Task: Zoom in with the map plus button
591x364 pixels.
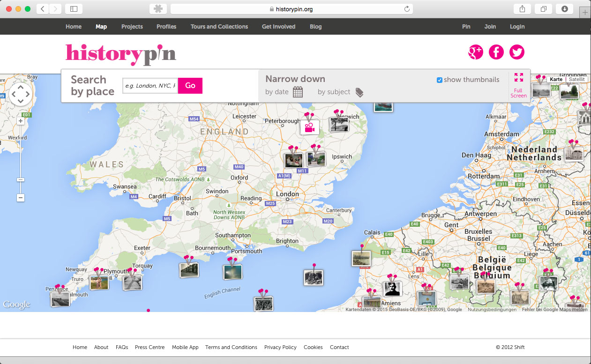Action: 21,121
